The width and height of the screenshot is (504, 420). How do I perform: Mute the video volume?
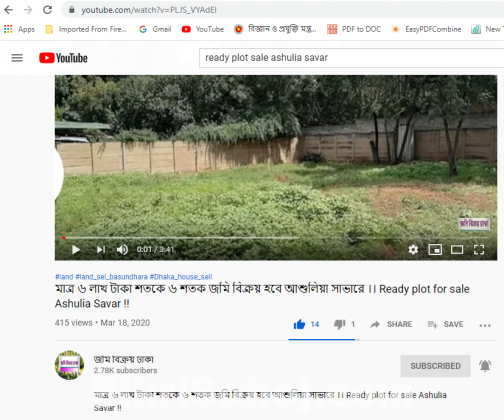122,249
